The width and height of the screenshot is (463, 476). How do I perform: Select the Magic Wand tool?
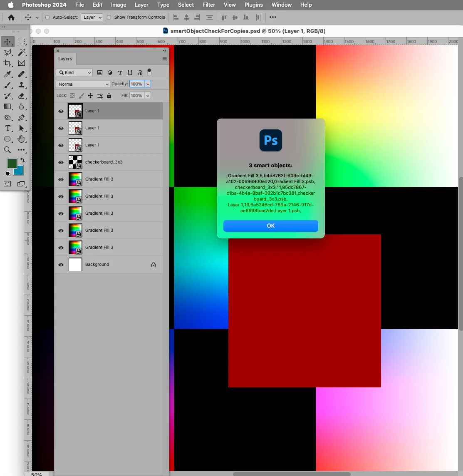21,52
